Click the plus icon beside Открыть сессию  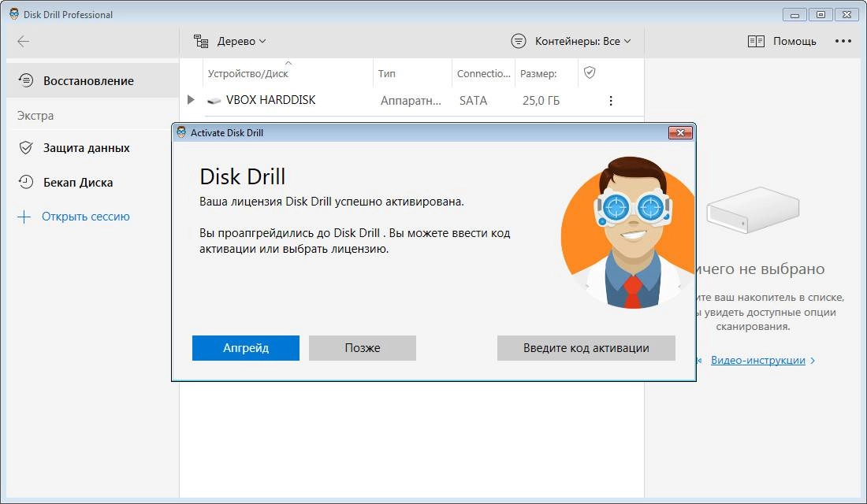[24, 217]
